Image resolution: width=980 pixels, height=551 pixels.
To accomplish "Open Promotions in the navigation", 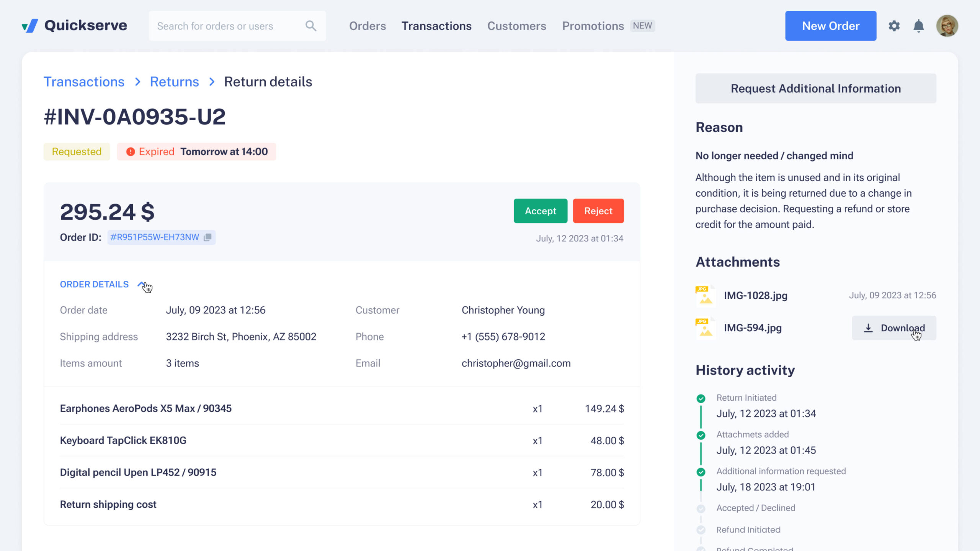I will point(593,26).
